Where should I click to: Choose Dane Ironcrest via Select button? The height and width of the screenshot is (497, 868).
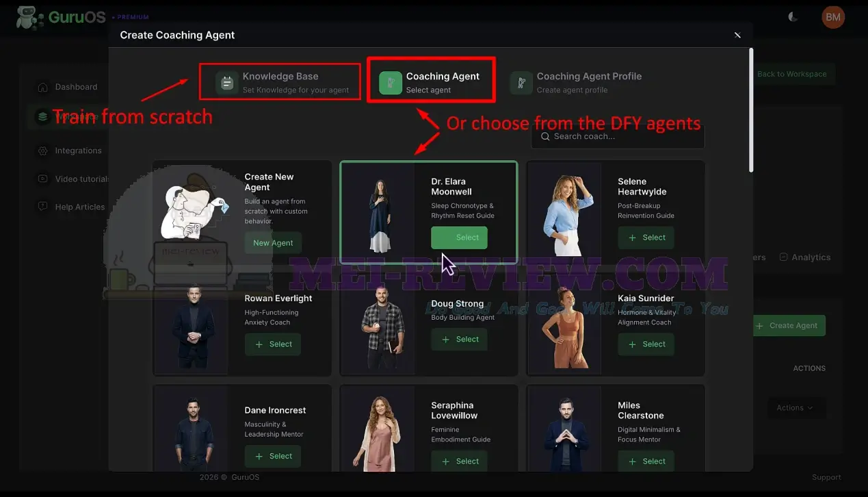point(272,456)
